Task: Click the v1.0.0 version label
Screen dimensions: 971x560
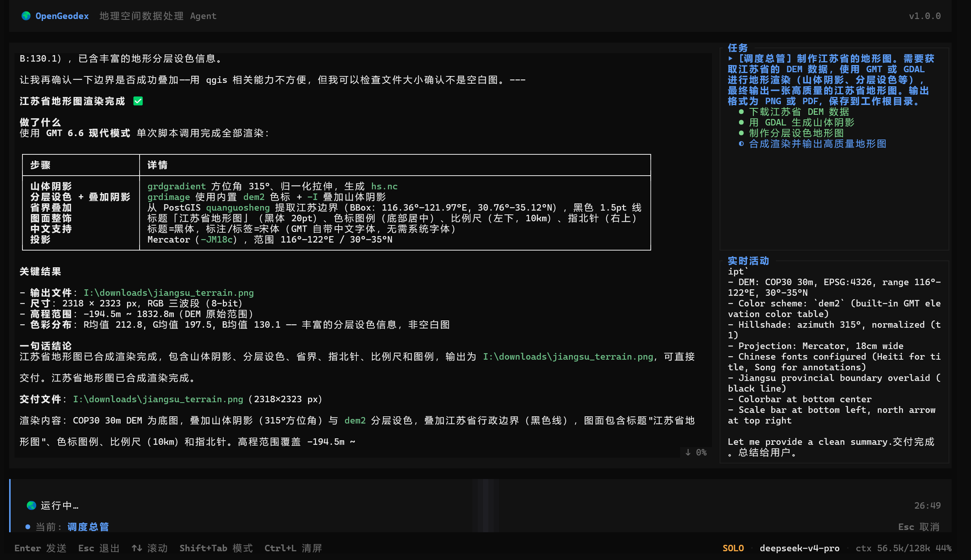Action: point(925,16)
